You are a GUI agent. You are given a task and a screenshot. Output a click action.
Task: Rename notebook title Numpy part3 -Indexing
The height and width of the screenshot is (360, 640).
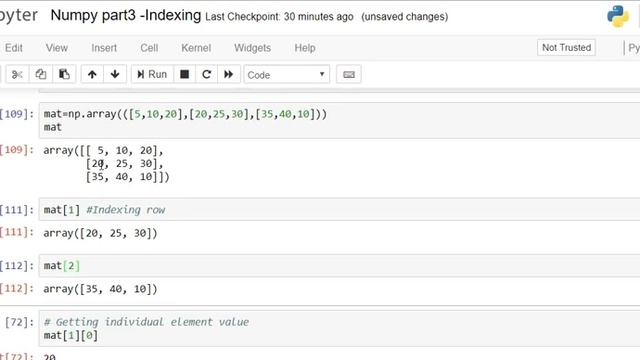point(126,16)
